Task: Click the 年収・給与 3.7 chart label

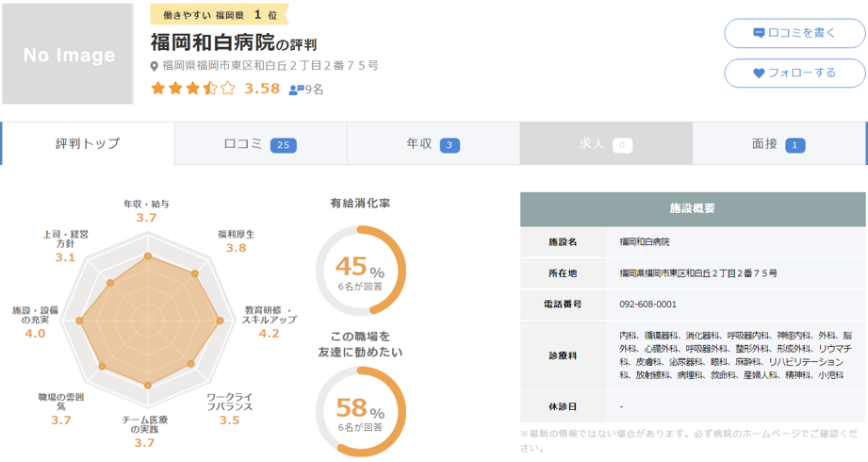Action: pyautogui.click(x=146, y=210)
